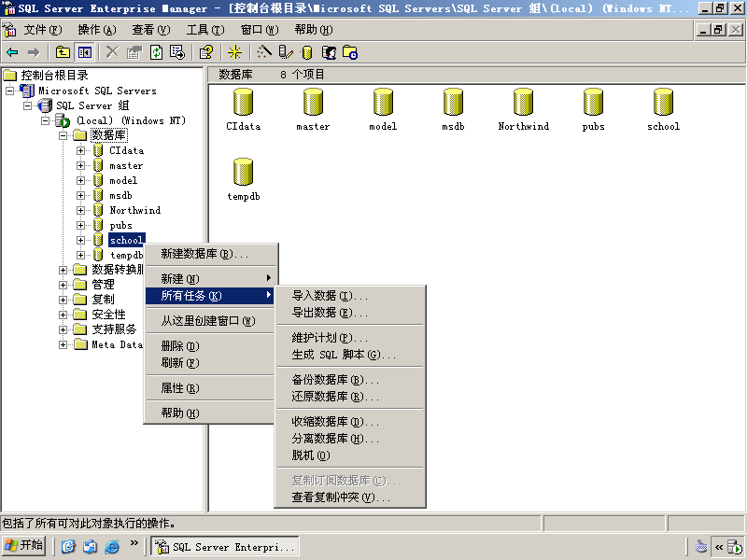Click the Forward arrow toolbar icon
This screenshot has height=560, width=747.
tap(34, 52)
